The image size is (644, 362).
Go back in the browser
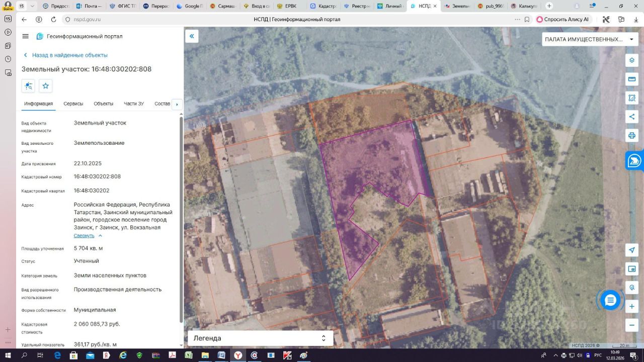click(24, 19)
